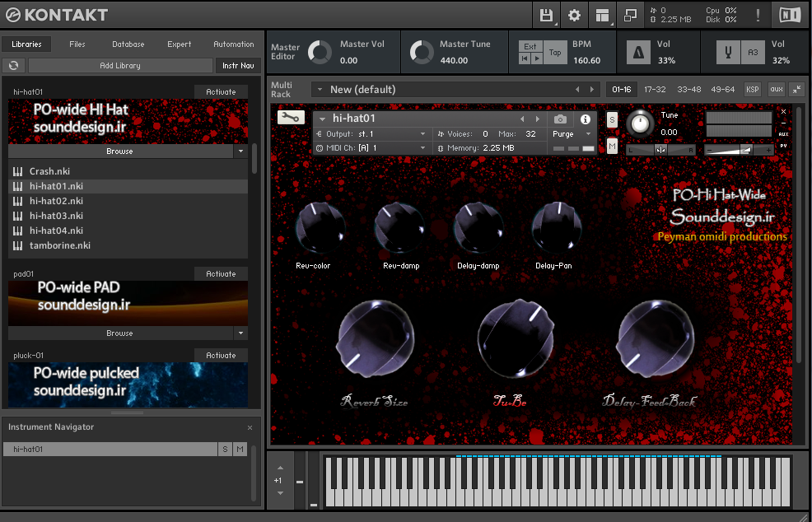812x522 pixels.
Task: Click the instrument volume slider handle
Action: click(x=746, y=150)
